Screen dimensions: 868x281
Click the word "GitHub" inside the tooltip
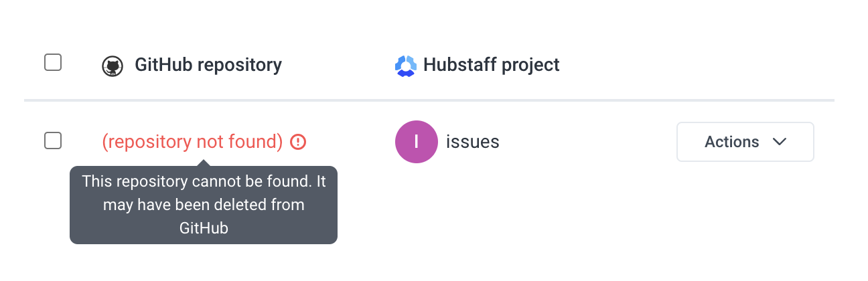pyautogui.click(x=204, y=227)
